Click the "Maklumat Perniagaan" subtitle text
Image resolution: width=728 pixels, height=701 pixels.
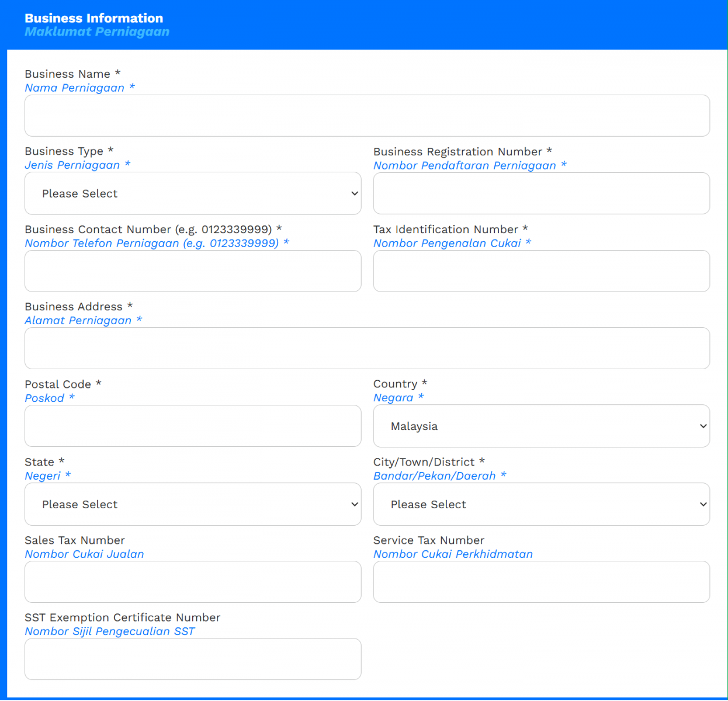pos(97,32)
